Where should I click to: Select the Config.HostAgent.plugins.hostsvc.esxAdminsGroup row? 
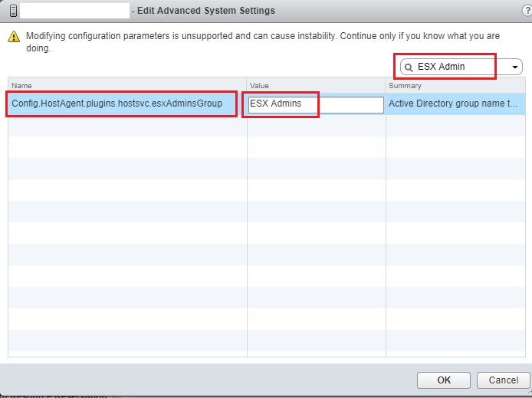pyautogui.click(x=123, y=104)
